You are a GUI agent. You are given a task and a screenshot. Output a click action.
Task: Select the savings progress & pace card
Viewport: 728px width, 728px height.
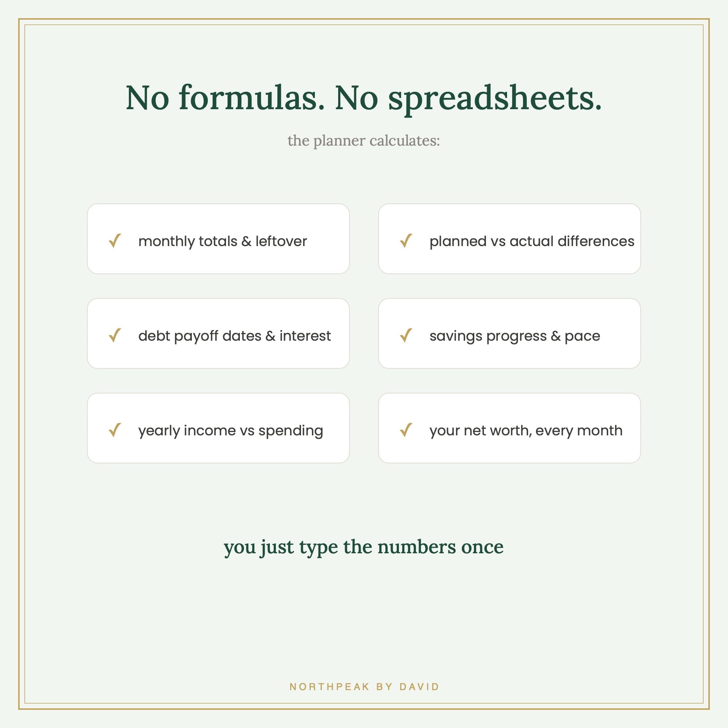[x=510, y=333]
